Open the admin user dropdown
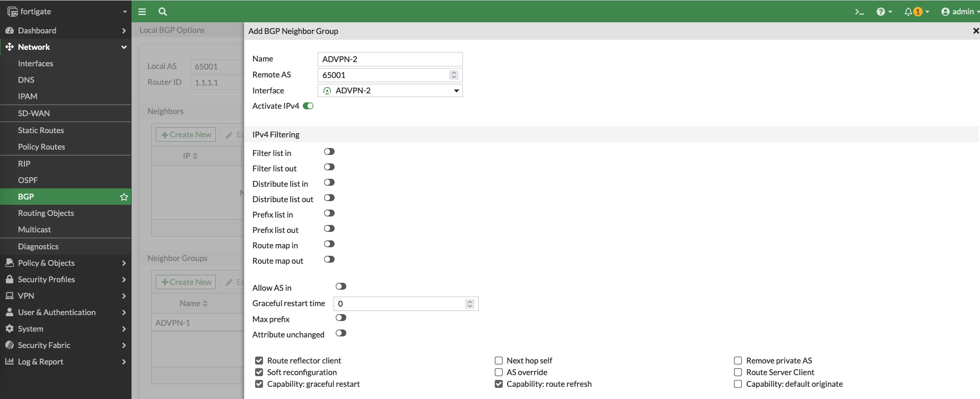The width and height of the screenshot is (980, 399). tap(959, 12)
